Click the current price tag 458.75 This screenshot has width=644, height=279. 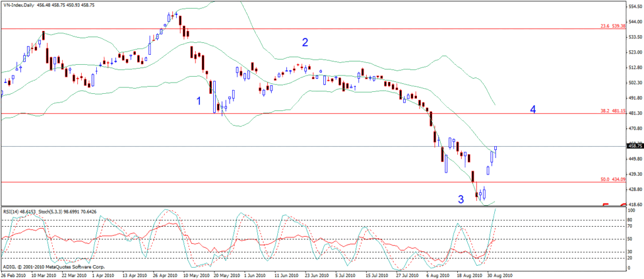point(634,146)
